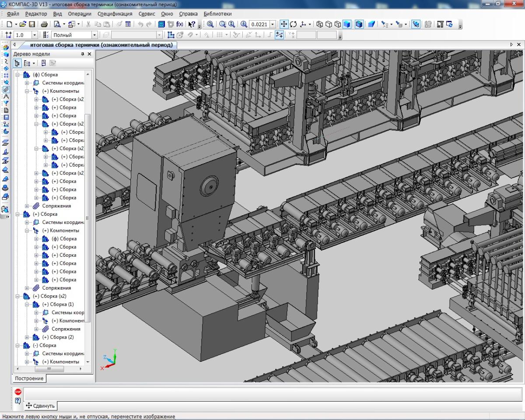Toggle shaded with edges display mode
This screenshot has width=525, height=420.
coord(359,24)
